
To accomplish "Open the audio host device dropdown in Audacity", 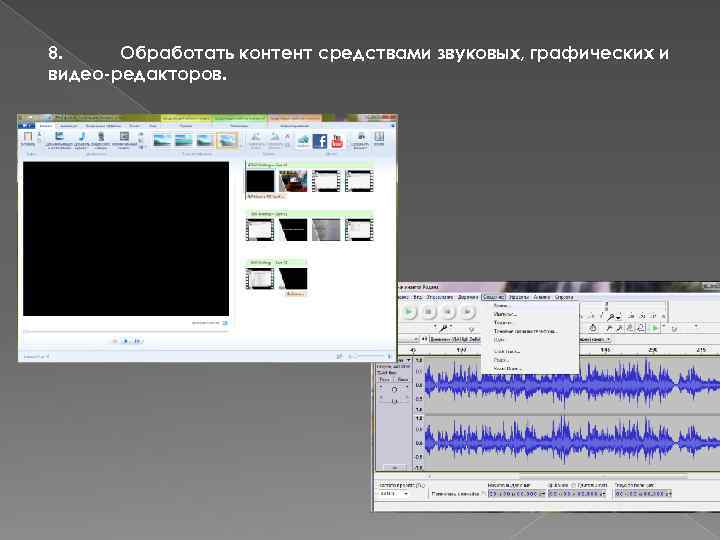I will coord(409,339).
